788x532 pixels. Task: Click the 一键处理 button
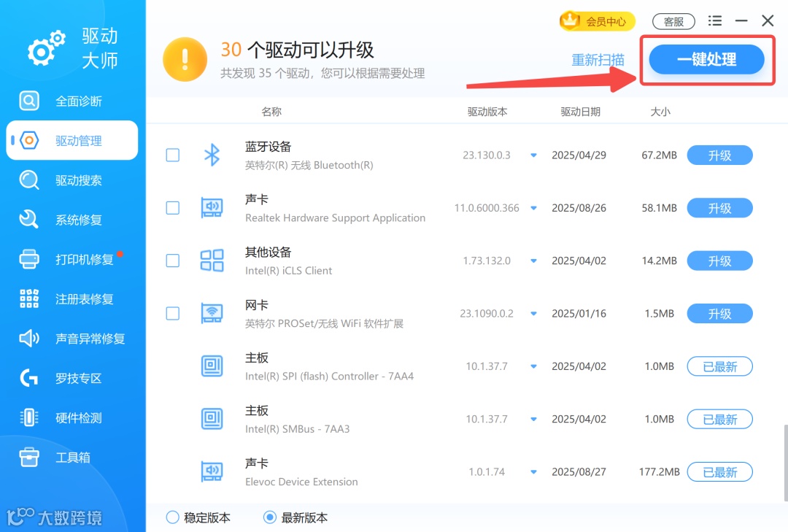[706, 59]
